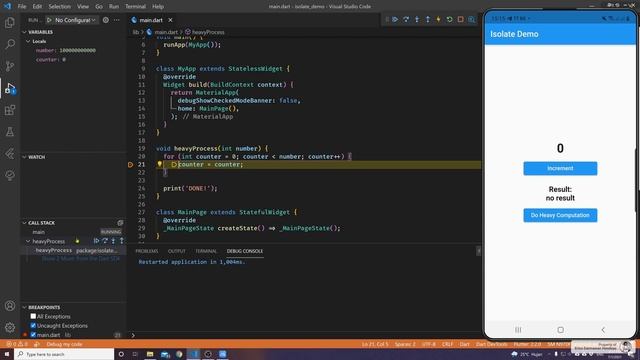This screenshot has width=640, height=360.
Task: Step over in heavyProcess Call Stack row
Action: pyautogui.click(x=105, y=241)
